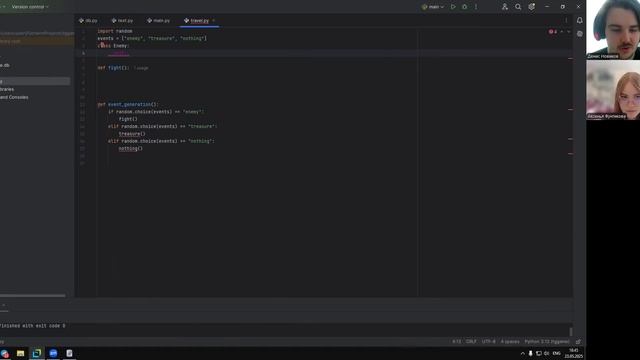Select the .db file in project tree

(4, 65)
